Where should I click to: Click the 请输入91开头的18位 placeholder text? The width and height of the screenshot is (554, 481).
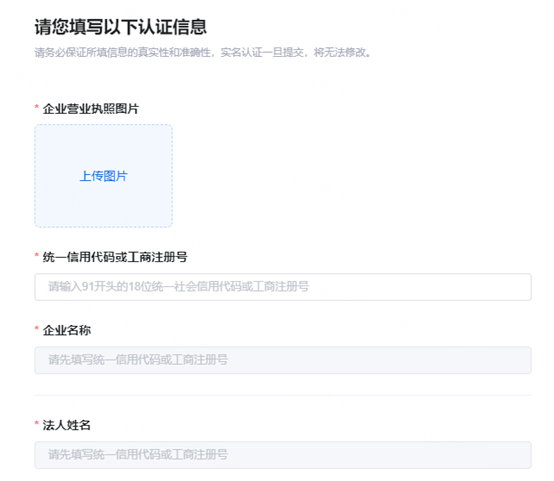[178, 287]
